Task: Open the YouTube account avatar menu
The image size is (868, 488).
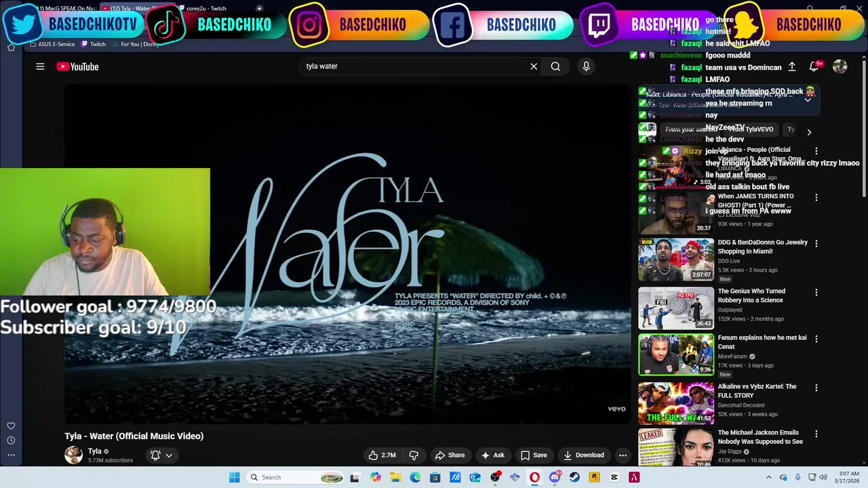Action: 840,66
